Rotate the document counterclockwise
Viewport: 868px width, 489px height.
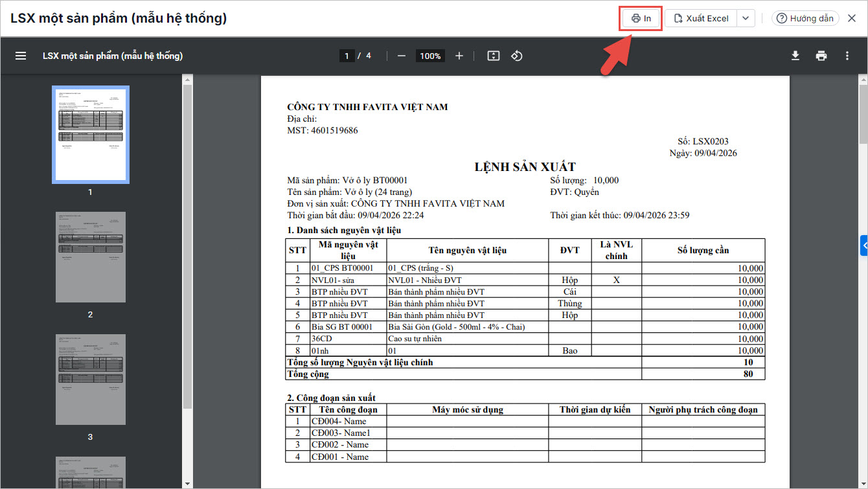(x=516, y=56)
